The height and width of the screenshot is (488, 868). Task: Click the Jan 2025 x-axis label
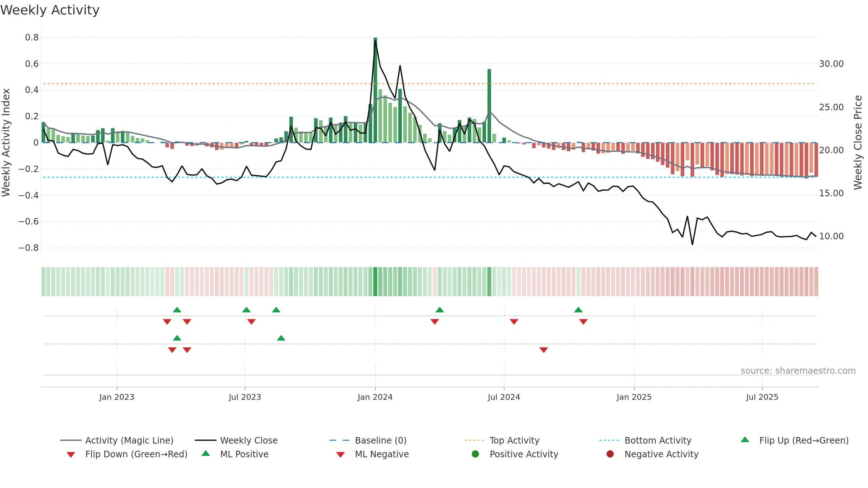pos(634,397)
